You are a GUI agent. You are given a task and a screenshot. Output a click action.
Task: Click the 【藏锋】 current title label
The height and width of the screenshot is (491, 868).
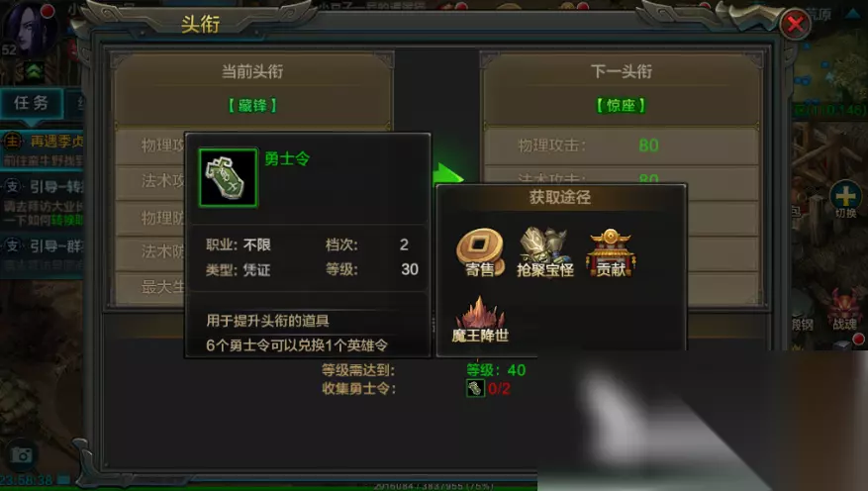click(252, 106)
